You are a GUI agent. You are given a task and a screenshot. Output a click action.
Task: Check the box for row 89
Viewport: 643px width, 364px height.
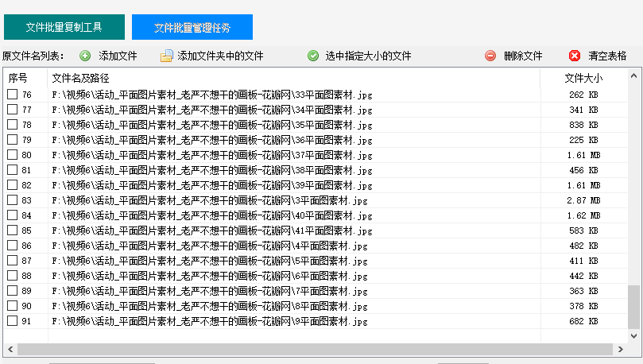[x=12, y=291]
